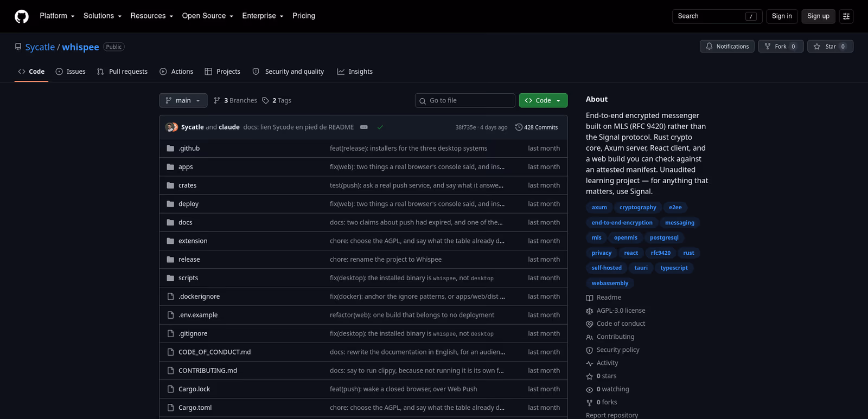This screenshot has height=419, width=868.
Task: Open the Sycatle owner link
Action: pos(40,47)
